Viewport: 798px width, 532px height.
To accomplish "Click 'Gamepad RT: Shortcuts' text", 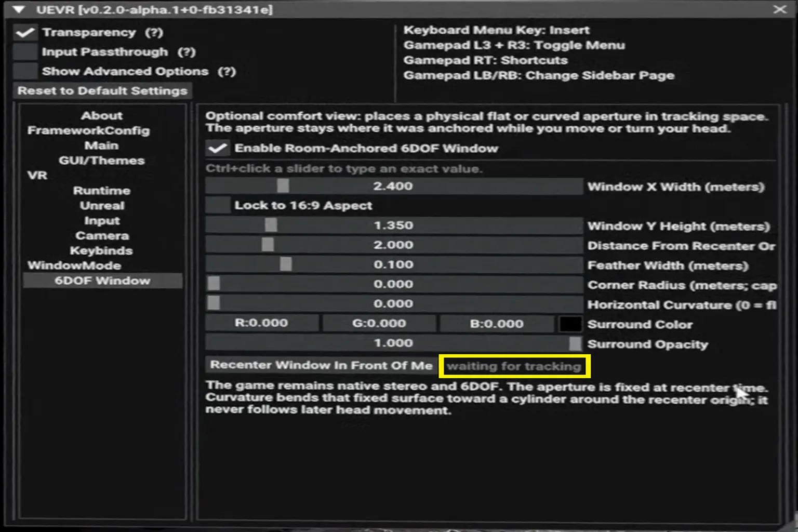I will click(x=486, y=60).
